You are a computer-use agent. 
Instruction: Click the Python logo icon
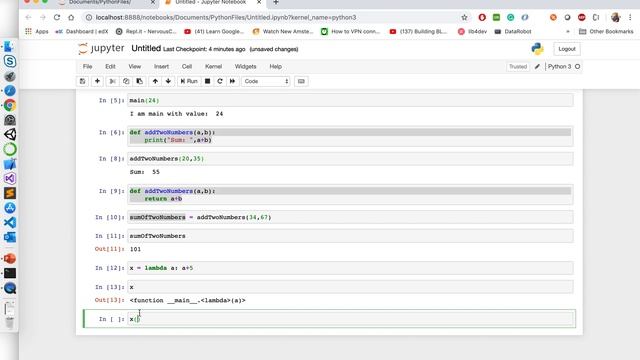coord(538,49)
